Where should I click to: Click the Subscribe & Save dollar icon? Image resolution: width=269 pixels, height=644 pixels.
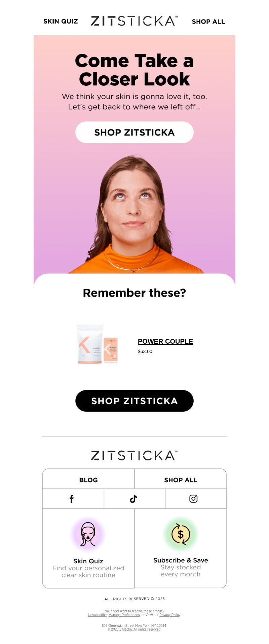[x=181, y=534]
